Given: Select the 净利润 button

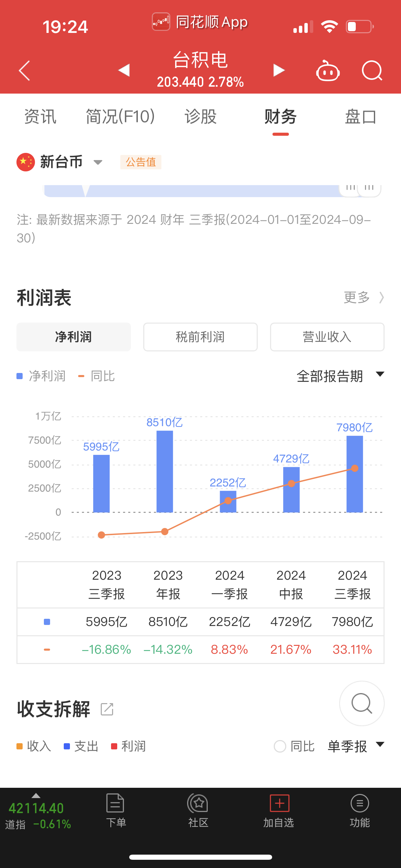Looking at the screenshot, I should pos(74,337).
